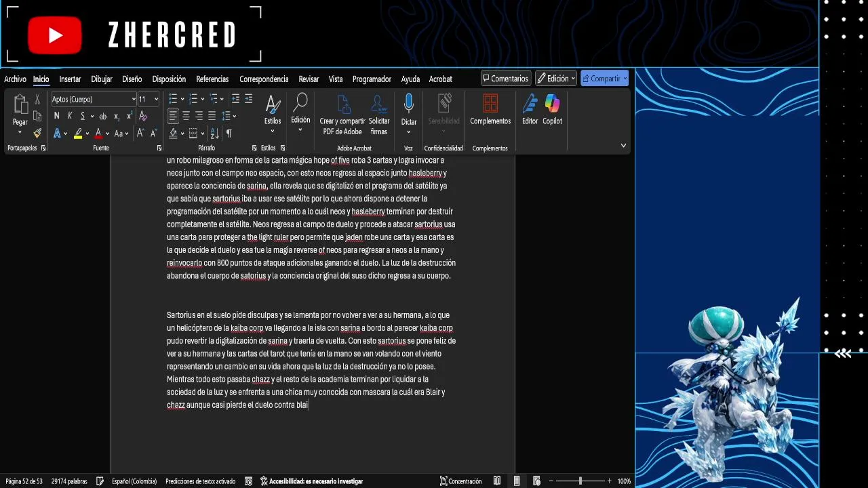Justify the paragraph text

click(x=212, y=116)
